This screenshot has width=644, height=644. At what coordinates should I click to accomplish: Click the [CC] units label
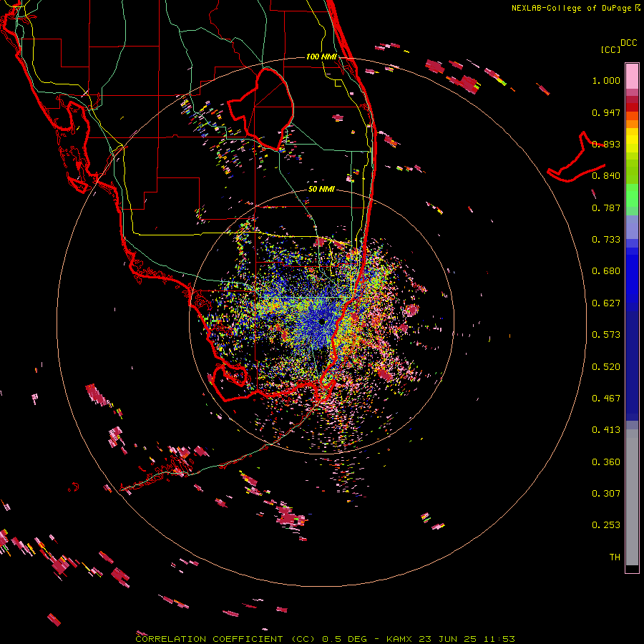(610, 49)
